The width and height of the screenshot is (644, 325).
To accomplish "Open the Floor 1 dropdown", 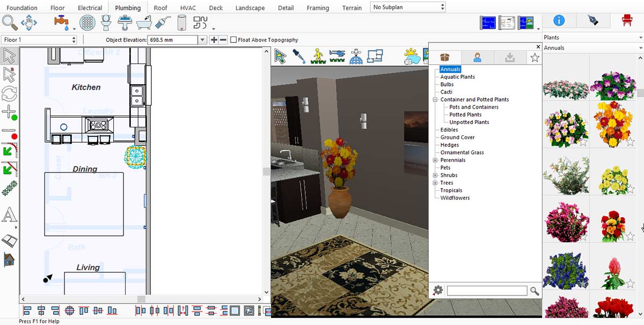I will pyautogui.click(x=40, y=40).
